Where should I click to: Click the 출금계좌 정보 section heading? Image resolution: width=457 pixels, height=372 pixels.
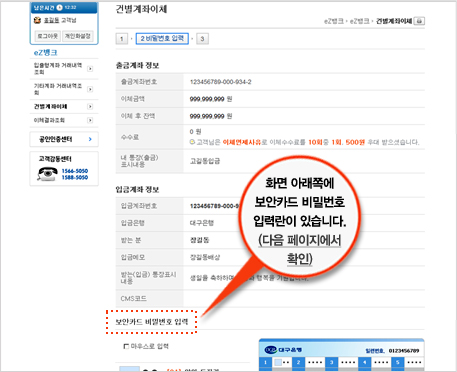(x=137, y=66)
